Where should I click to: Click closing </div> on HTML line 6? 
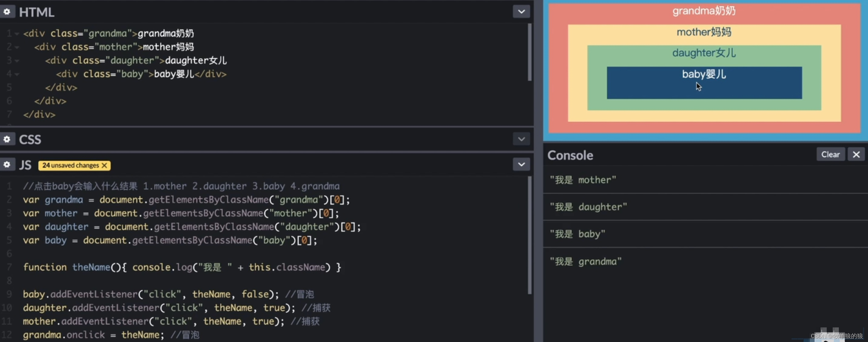point(50,101)
